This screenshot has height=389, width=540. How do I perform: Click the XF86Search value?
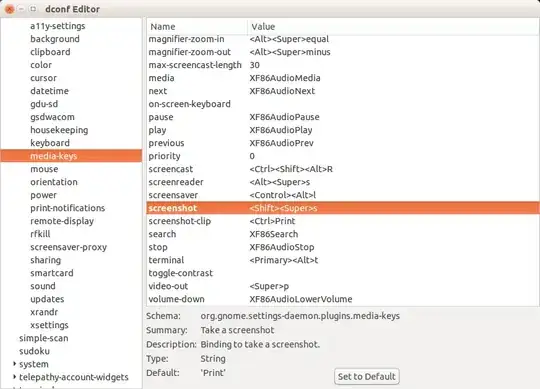(273, 234)
